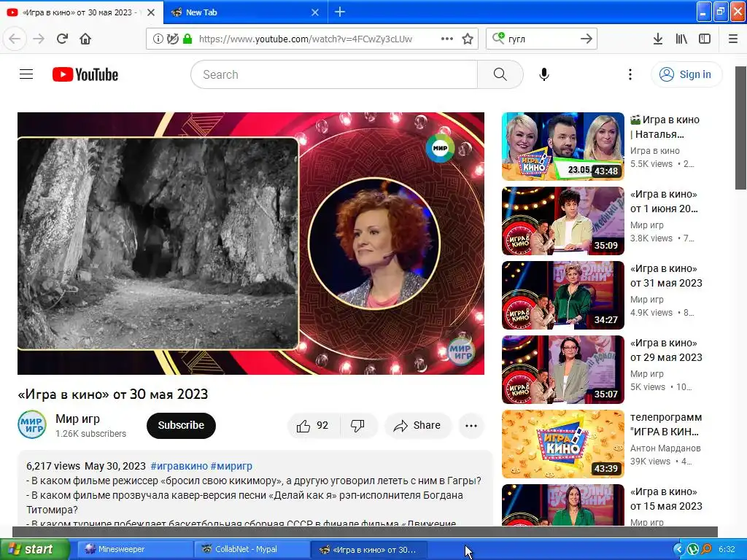Bookmark this page with the star icon

coord(468,39)
